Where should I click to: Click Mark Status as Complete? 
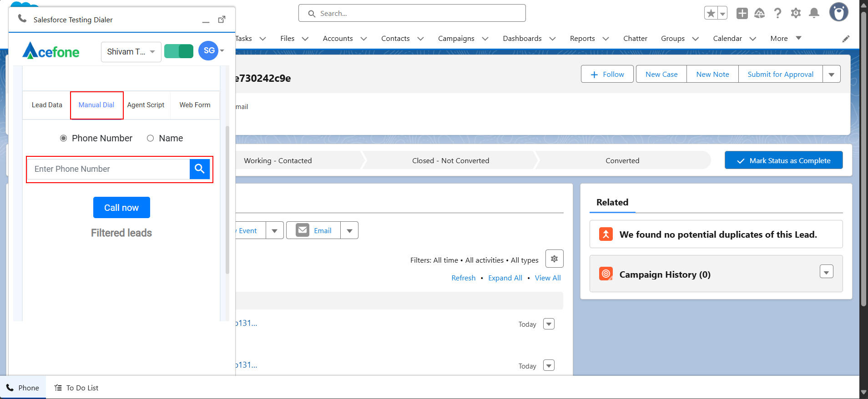pos(783,160)
